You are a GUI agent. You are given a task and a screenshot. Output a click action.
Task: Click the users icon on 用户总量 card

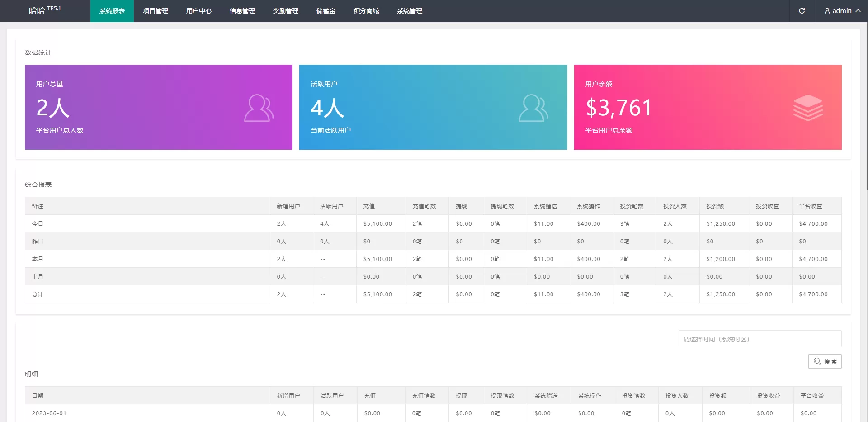pos(259,108)
